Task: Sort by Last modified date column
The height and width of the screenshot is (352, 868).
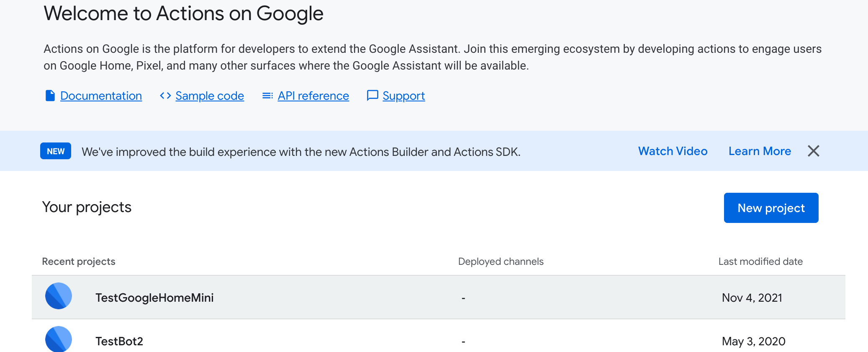Action: click(x=760, y=261)
